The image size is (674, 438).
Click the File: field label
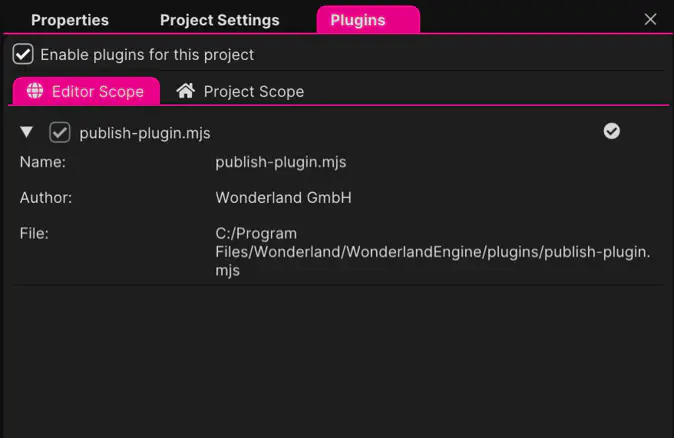tap(34, 233)
